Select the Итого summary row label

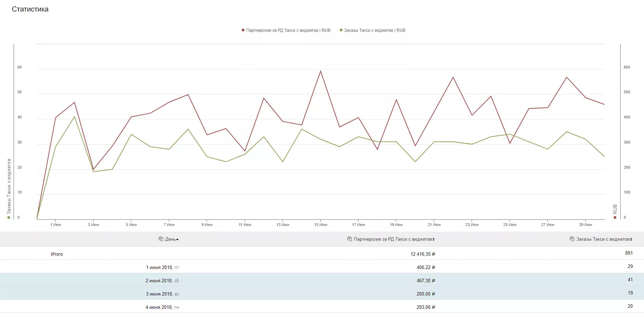(57, 254)
